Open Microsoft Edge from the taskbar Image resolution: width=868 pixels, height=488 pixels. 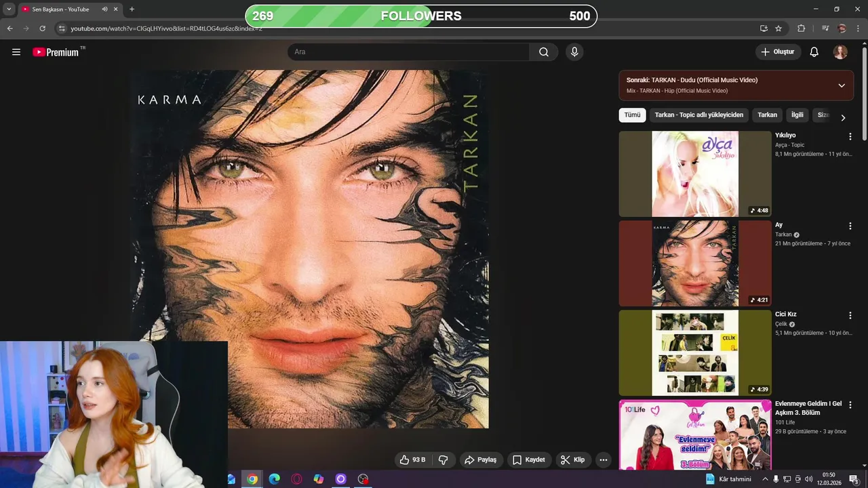(x=274, y=479)
